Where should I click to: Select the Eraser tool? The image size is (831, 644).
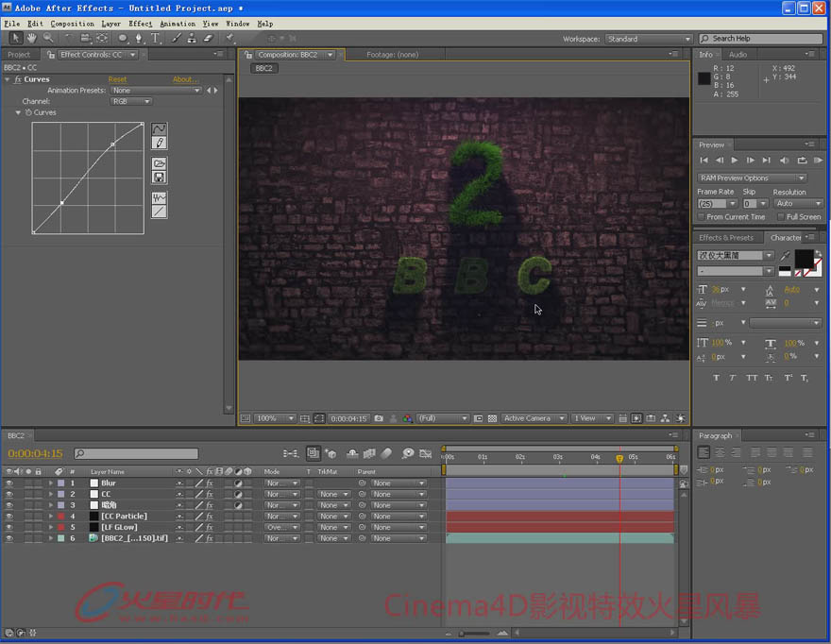click(x=209, y=38)
